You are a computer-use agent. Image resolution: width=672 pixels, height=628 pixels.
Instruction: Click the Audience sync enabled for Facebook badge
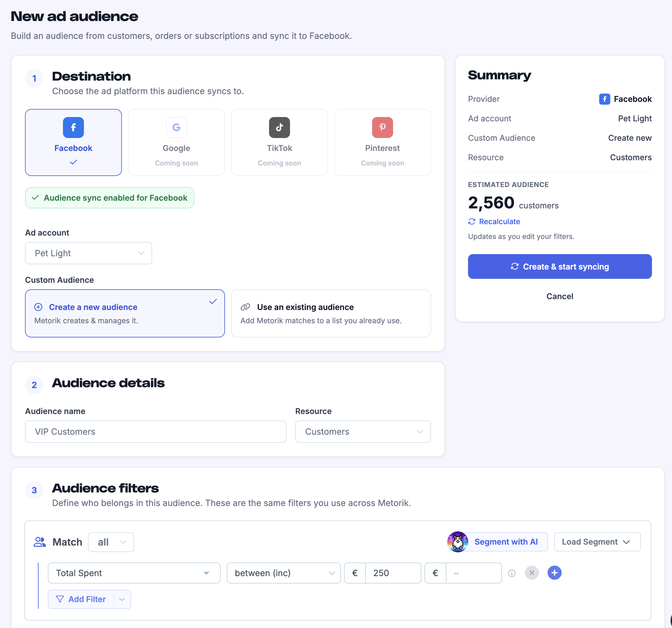[x=110, y=198]
